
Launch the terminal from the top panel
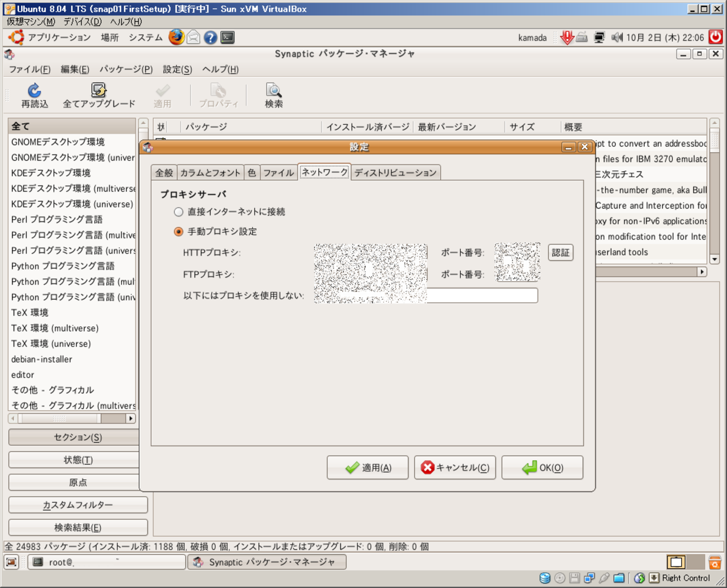coord(228,37)
